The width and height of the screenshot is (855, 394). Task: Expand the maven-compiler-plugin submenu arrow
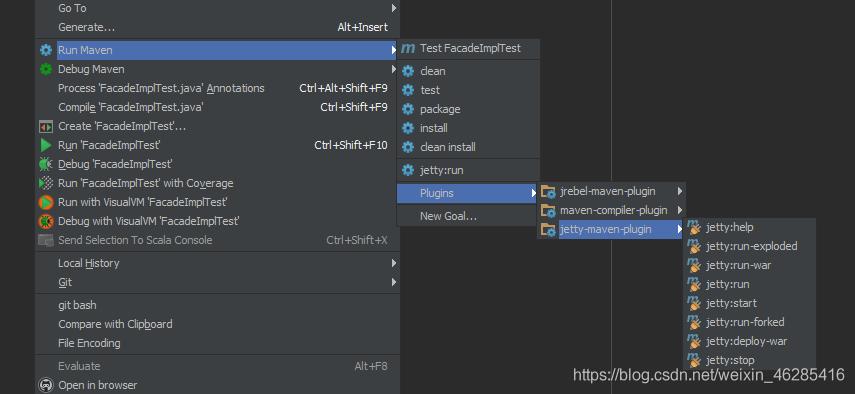coord(679,210)
